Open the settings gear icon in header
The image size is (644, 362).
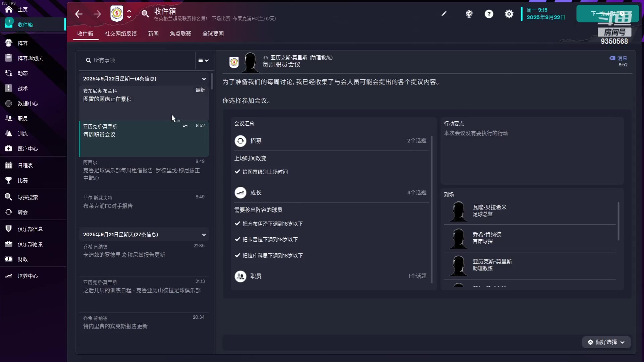coord(509,14)
